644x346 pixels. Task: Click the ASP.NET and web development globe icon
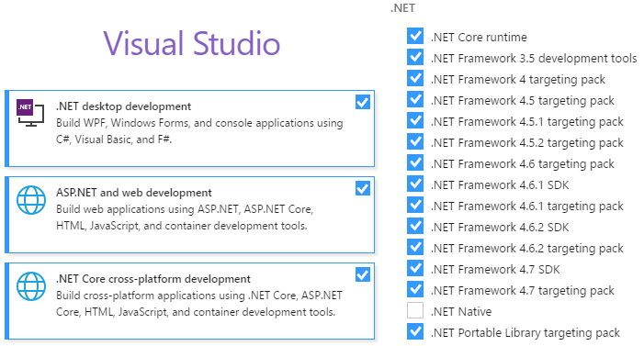point(31,200)
